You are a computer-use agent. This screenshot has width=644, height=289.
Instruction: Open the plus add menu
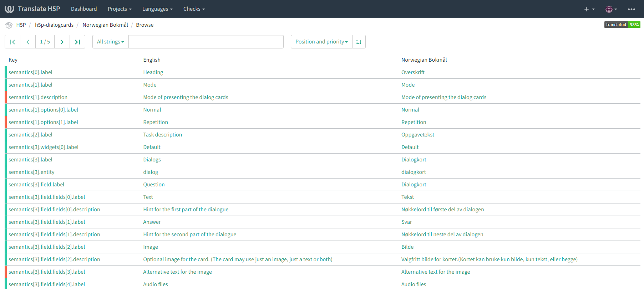point(589,9)
